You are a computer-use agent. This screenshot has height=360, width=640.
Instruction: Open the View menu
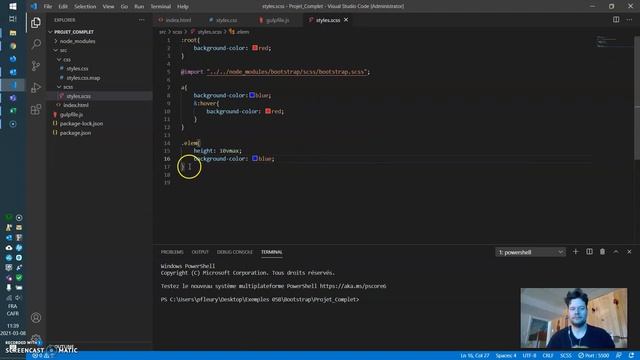click(x=108, y=7)
